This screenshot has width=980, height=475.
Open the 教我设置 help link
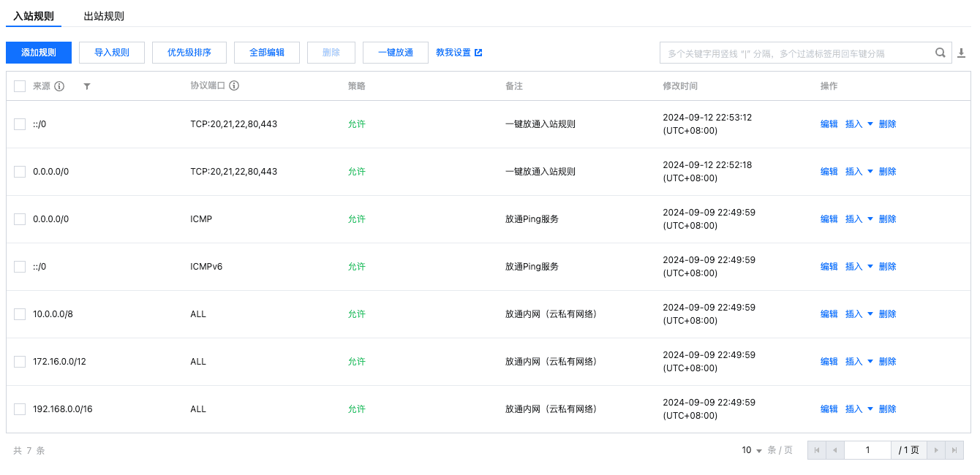click(x=453, y=52)
